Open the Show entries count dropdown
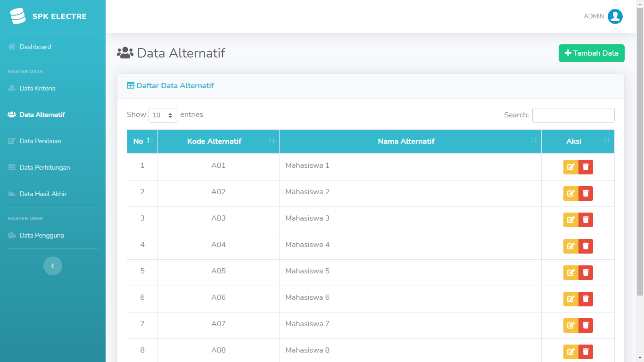 163,115
